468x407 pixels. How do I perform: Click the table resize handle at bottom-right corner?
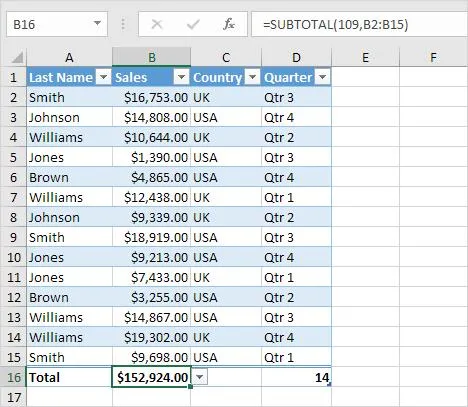(329, 385)
